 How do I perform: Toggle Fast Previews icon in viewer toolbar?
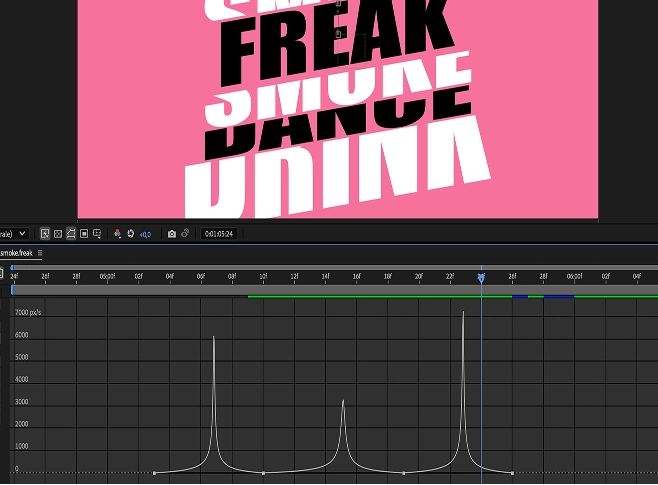click(45, 233)
